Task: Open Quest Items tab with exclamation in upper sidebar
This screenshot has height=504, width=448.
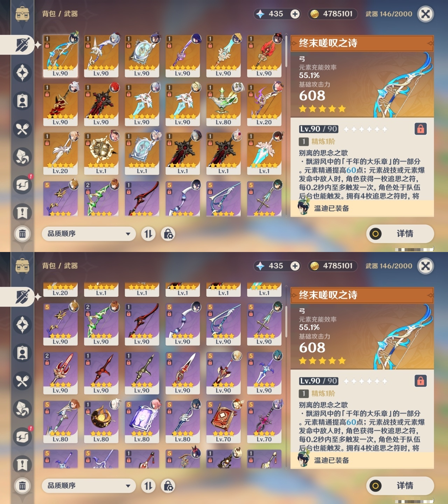Action: [22, 213]
